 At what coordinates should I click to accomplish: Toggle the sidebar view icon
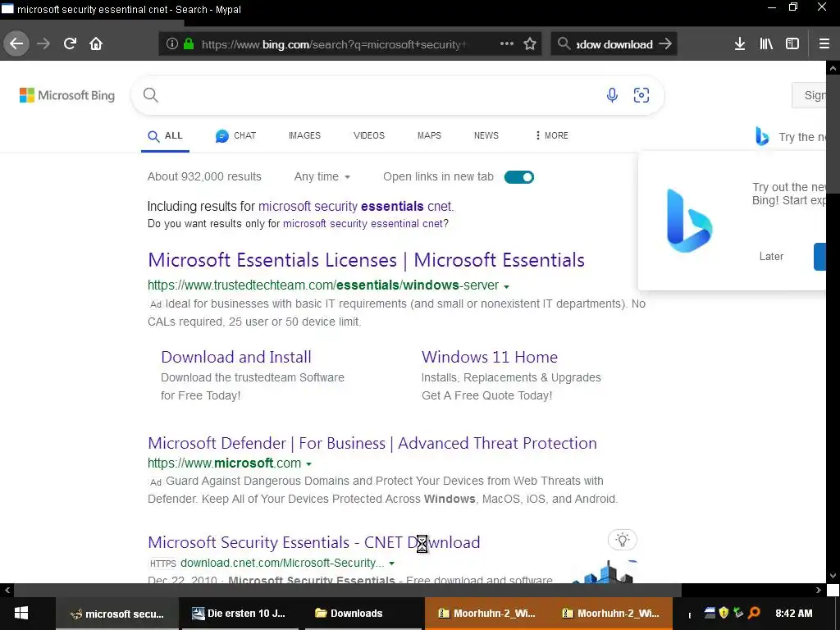point(792,43)
